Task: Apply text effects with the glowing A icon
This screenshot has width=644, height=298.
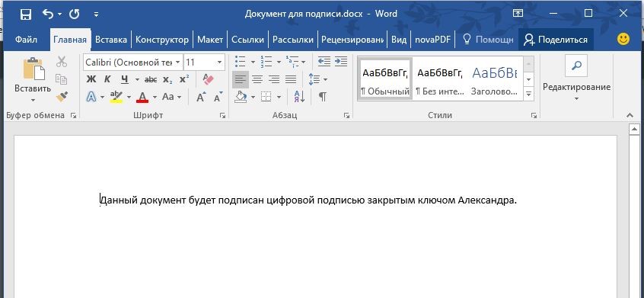Action: pos(91,97)
